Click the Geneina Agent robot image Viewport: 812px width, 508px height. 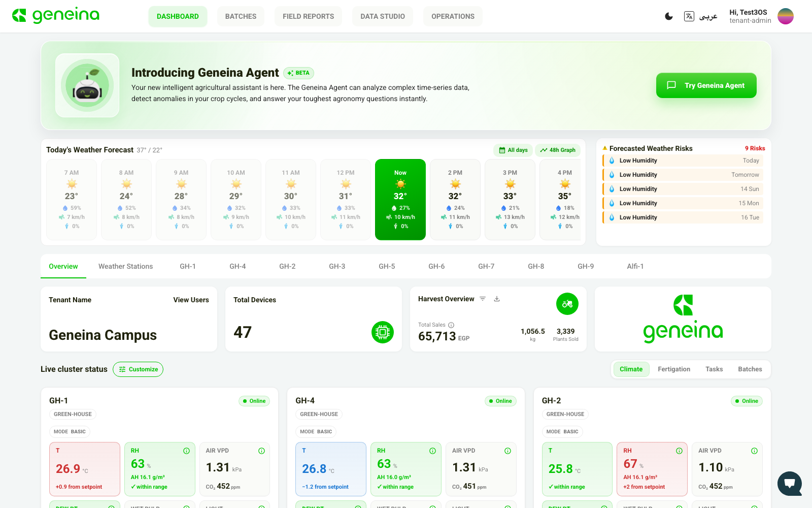(x=87, y=85)
